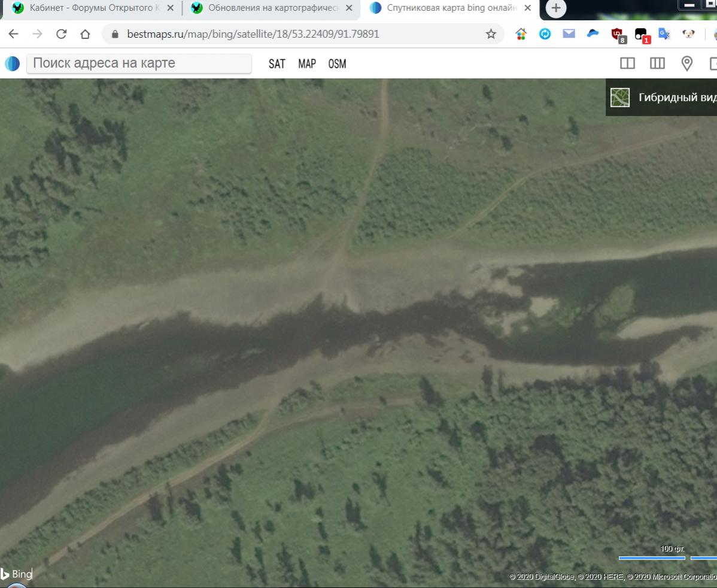Image resolution: width=717 pixels, height=588 pixels.
Task: Open the Google Translate extension icon
Action: [x=664, y=34]
